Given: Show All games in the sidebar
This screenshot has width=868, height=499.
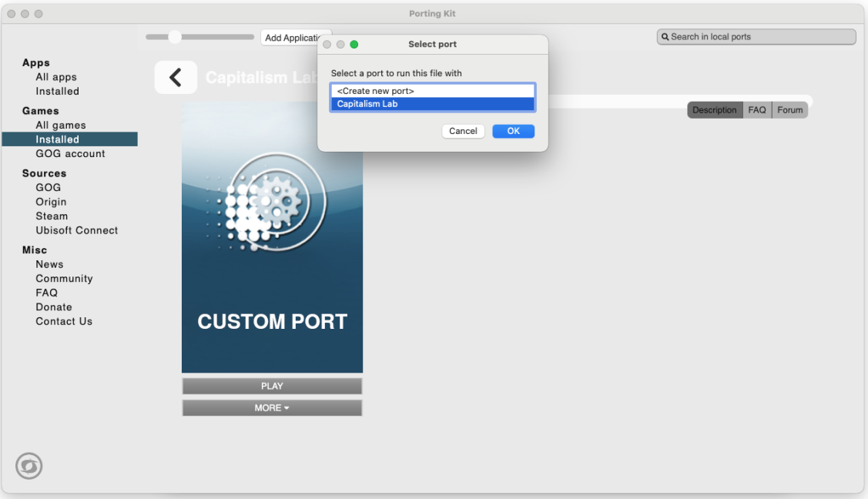Looking at the screenshot, I should click(61, 126).
